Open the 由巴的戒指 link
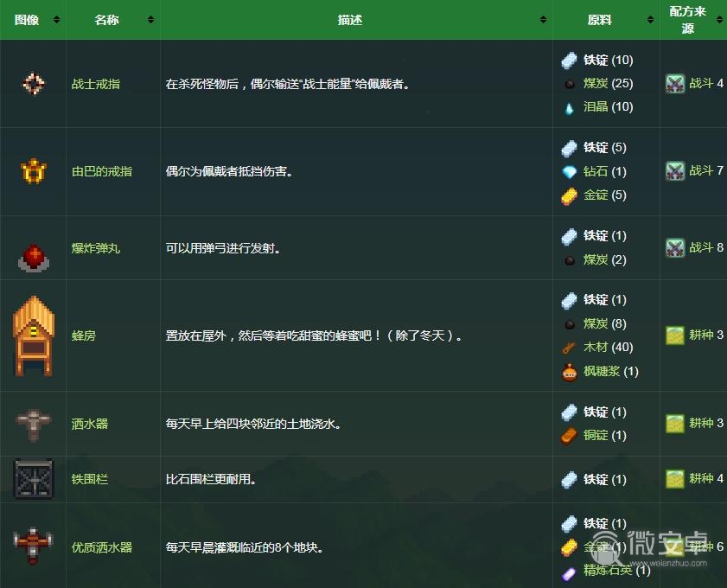The width and height of the screenshot is (727, 588). coord(102,171)
